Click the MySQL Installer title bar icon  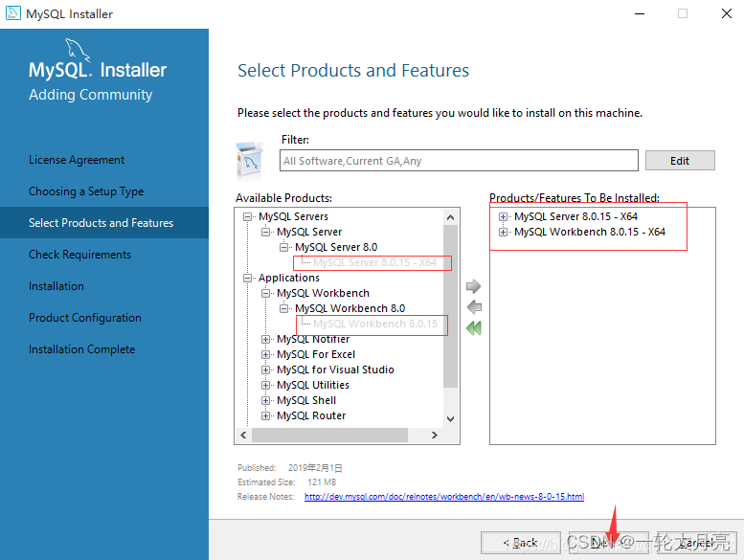tap(12, 12)
